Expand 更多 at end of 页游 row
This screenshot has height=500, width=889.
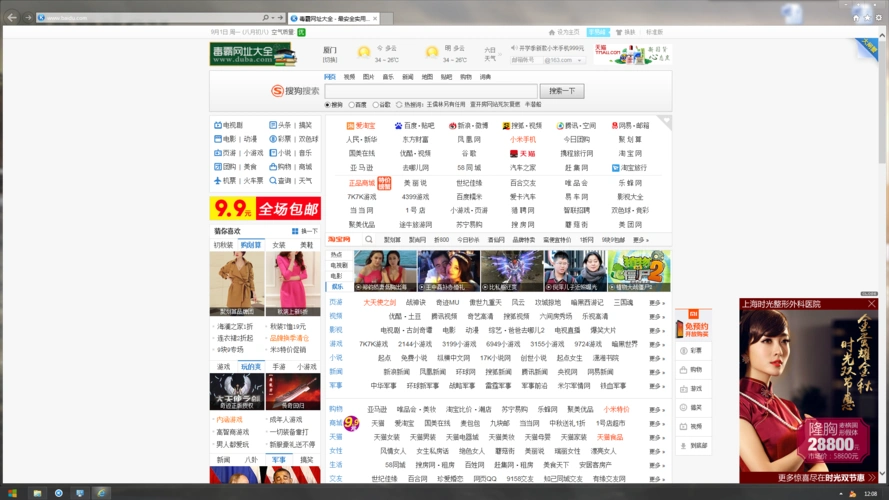pyautogui.click(x=657, y=303)
